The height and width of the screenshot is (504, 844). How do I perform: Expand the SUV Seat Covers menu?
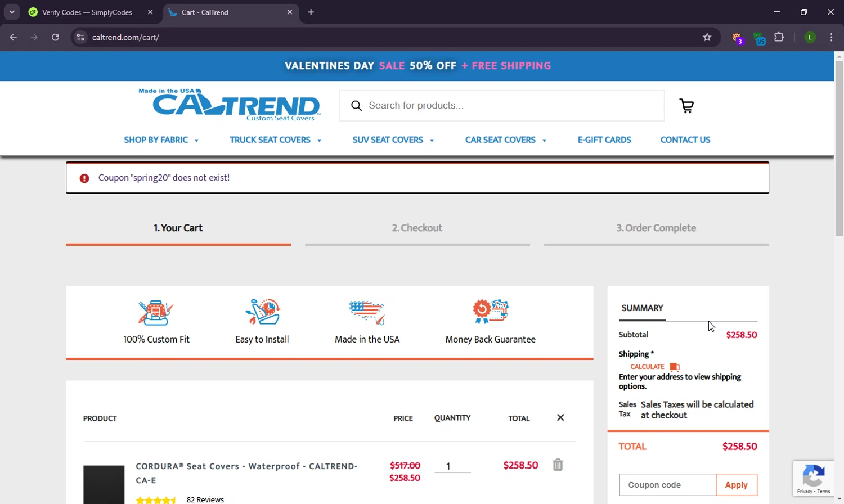[393, 139]
